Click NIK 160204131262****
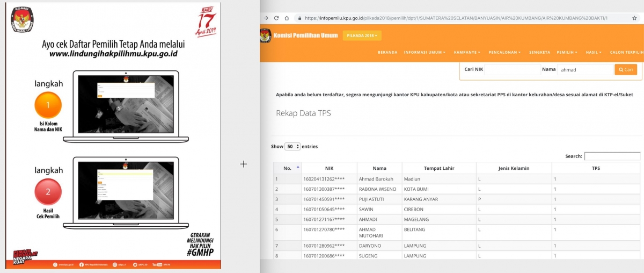Screen dimensions: 644x273 click(324, 179)
